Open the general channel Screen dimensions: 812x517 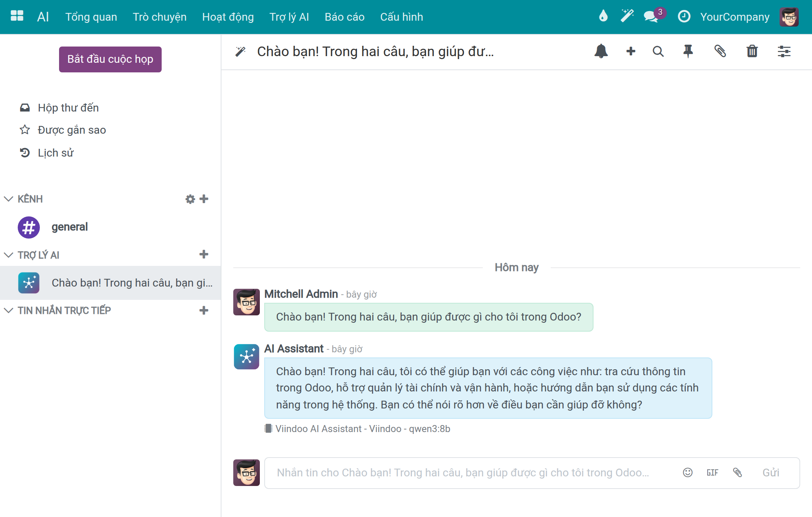point(110,227)
